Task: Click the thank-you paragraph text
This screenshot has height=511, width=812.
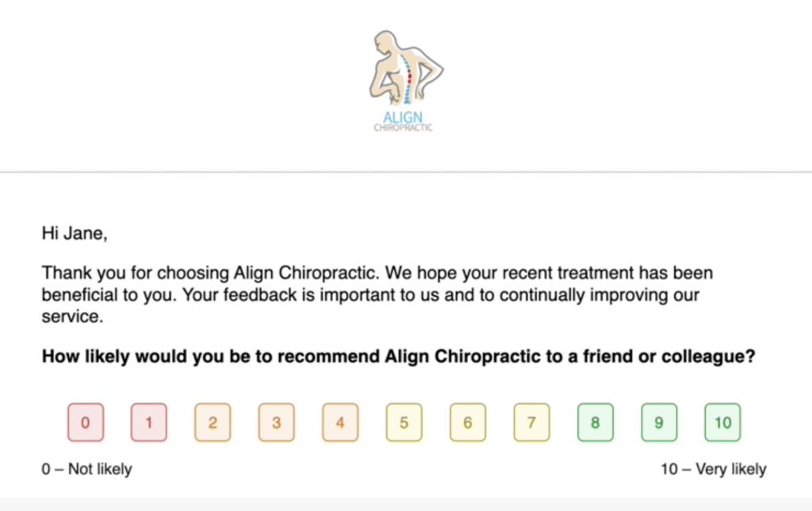Action: 377,294
